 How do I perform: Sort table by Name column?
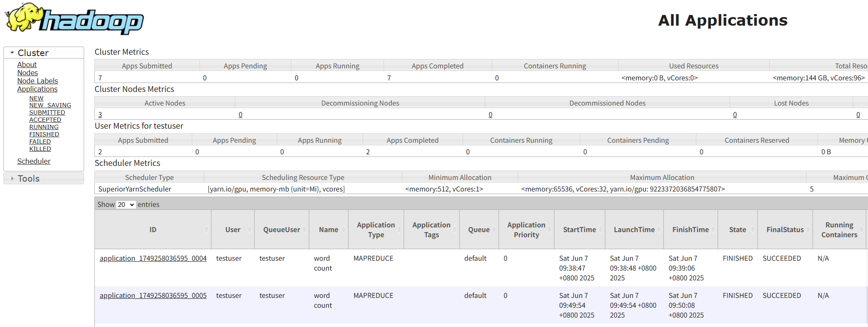328,230
